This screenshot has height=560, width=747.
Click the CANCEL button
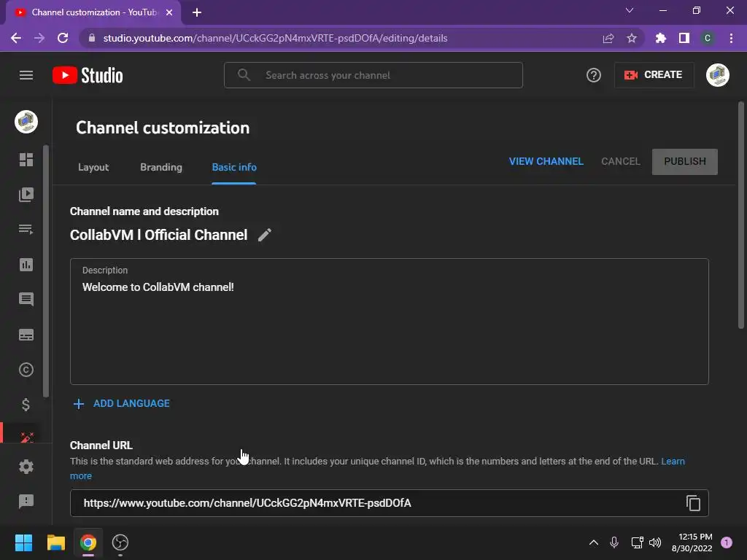[x=620, y=161]
